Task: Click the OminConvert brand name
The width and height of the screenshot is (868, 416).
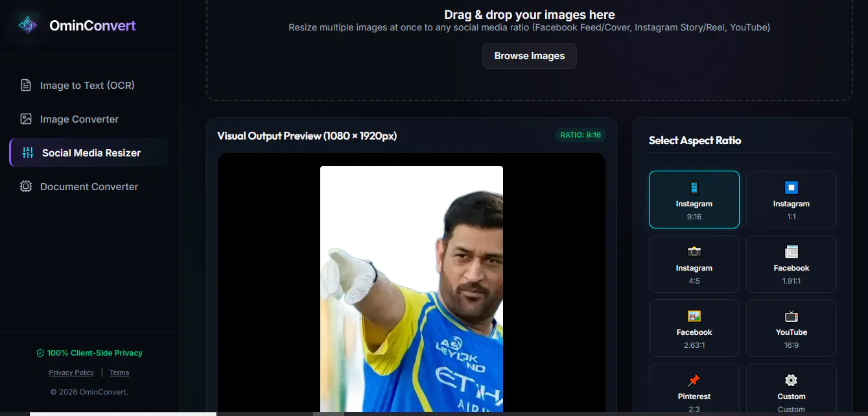Action: point(93,26)
